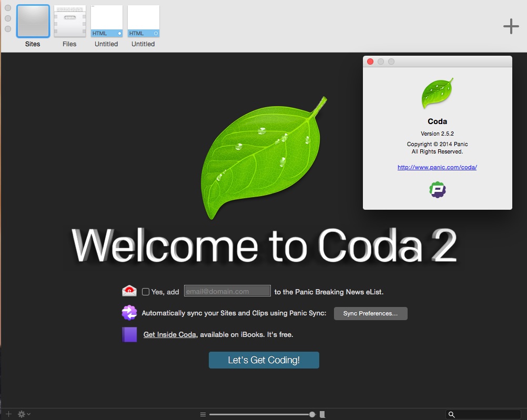The image size is (527, 420).
Task: Click the Panic Sync icon
Action: tap(129, 313)
